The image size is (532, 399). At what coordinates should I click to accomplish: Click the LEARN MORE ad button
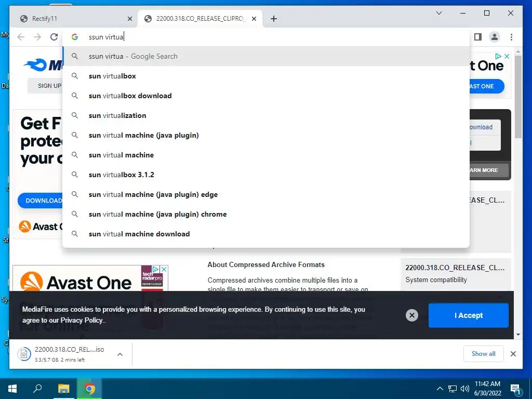[489, 170]
